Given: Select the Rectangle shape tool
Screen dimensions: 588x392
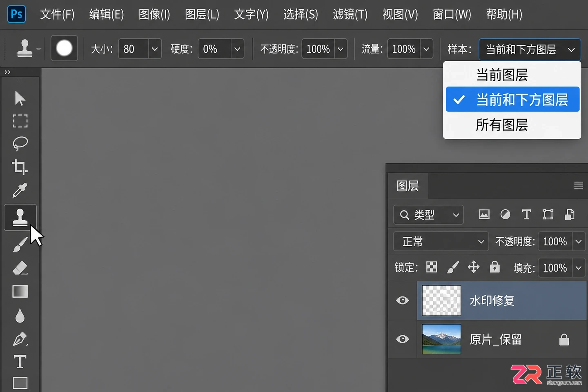Looking at the screenshot, I should (x=20, y=383).
